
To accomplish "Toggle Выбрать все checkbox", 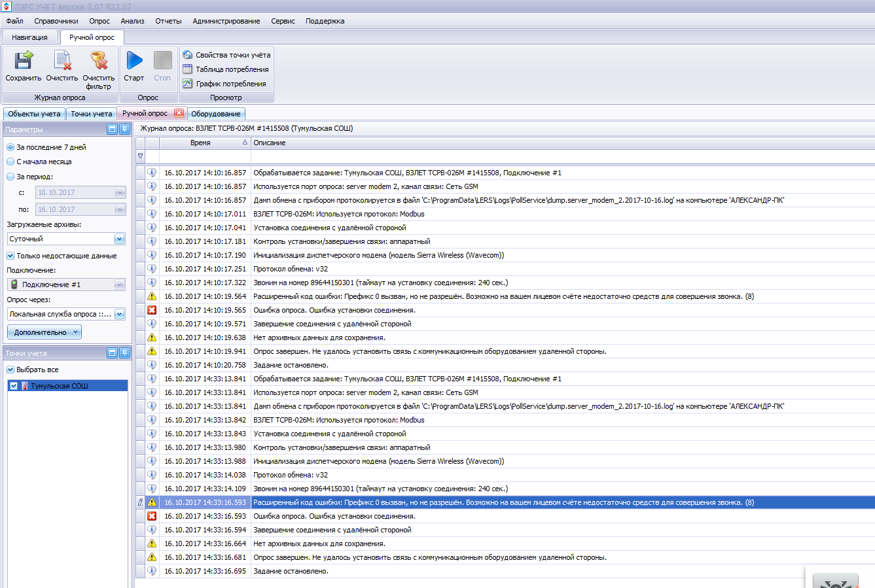I will coord(10,370).
